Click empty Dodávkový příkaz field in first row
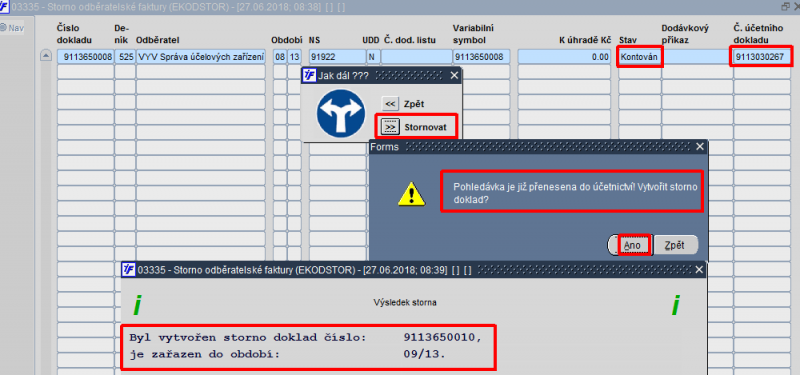 pos(697,57)
